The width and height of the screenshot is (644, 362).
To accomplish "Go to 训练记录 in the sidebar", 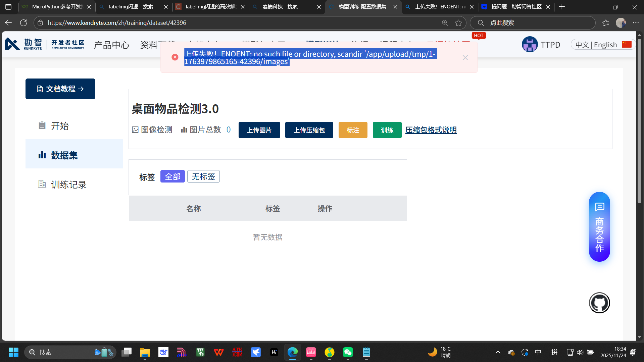I will click(x=68, y=185).
